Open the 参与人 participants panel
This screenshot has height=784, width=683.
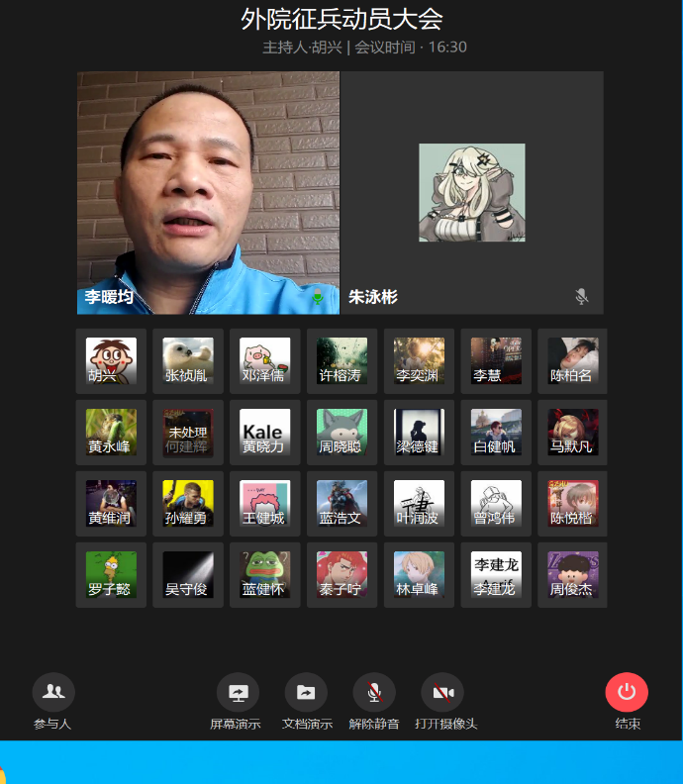(x=52, y=692)
